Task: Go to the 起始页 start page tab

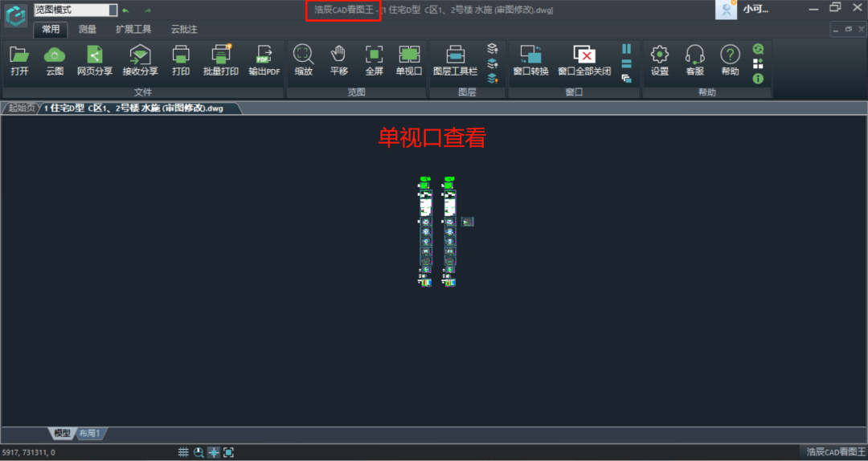Action: (x=22, y=108)
